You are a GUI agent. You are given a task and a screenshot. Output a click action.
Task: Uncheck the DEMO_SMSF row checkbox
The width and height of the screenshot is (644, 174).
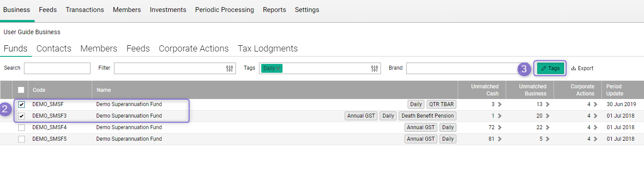pos(21,104)
